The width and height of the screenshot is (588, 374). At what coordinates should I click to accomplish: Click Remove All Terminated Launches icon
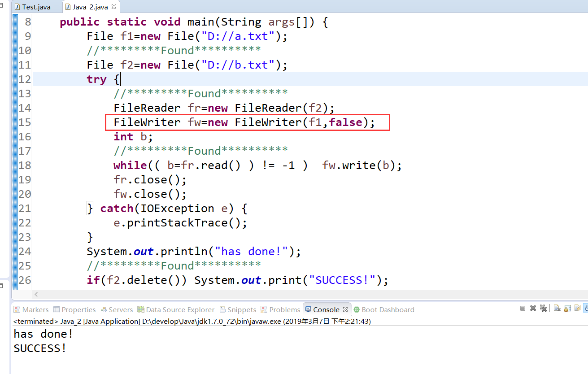[543, 308]
